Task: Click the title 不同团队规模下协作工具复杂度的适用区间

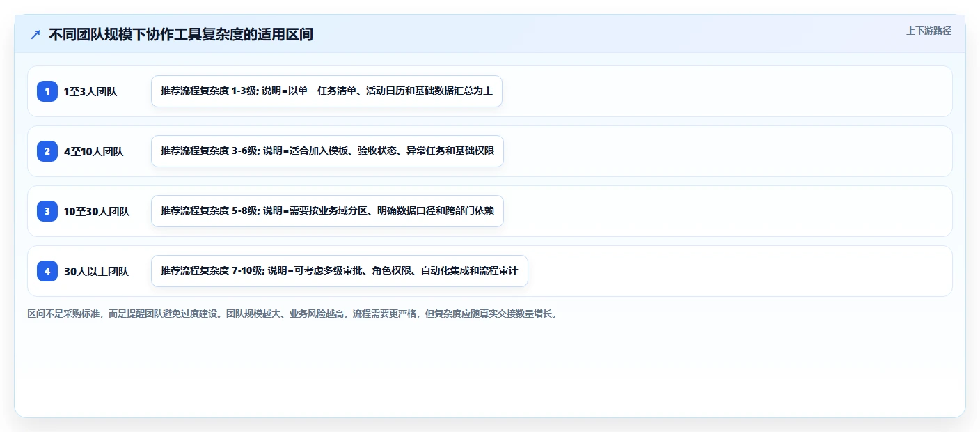Action: (x=181, y=34)
